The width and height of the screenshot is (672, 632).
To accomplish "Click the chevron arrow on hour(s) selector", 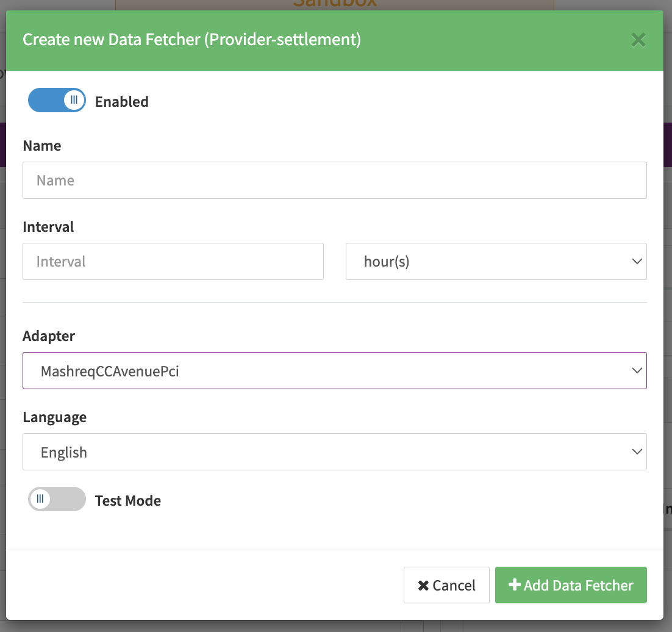I will click(637, 262).
